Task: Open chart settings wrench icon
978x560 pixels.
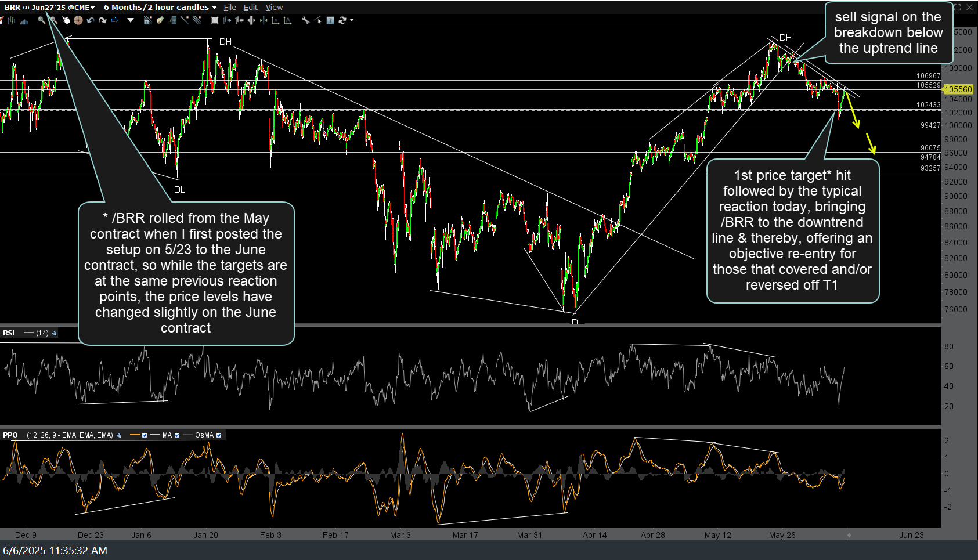Action: pos(305,20)
